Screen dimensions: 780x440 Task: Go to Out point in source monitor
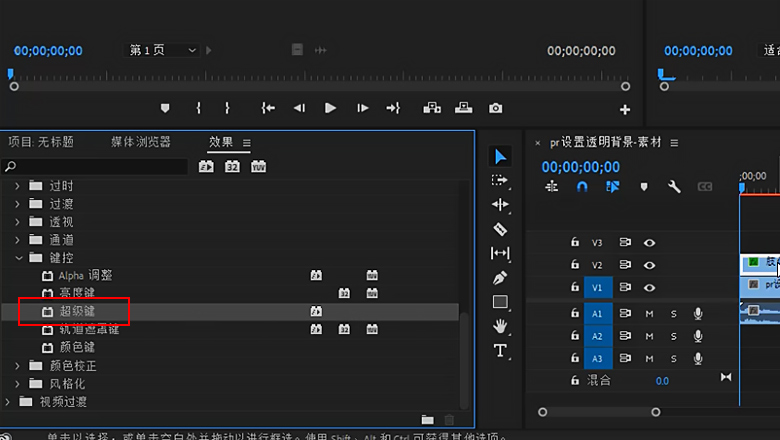[x=393, y=108]
